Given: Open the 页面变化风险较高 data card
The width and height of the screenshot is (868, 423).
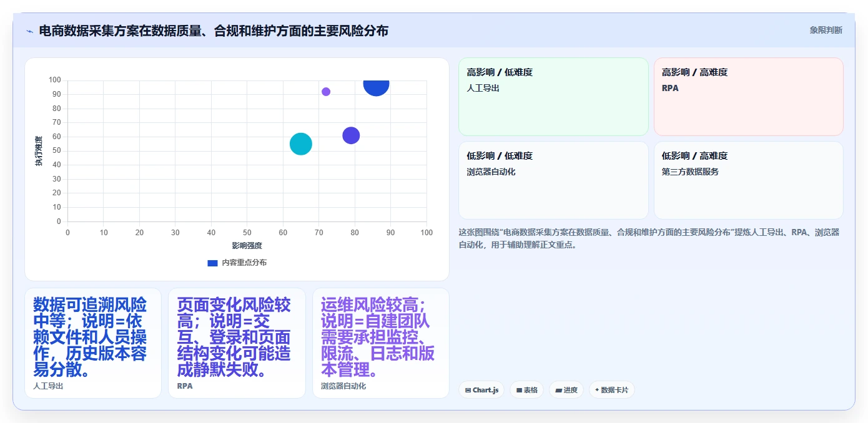Looking at the screenshot, I should (x=237, y=343).
